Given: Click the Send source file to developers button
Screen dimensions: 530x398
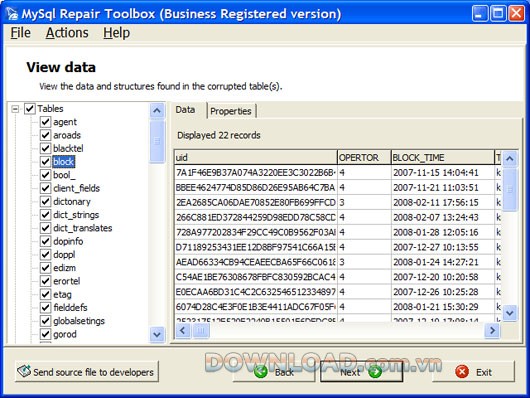Looking at the screenshot, I should pos(87,371).
